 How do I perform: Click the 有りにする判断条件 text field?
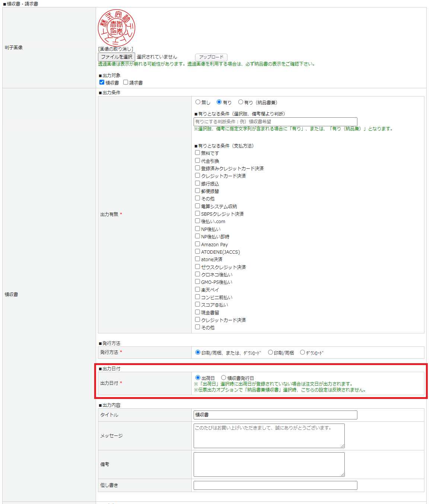pos(275,122)
